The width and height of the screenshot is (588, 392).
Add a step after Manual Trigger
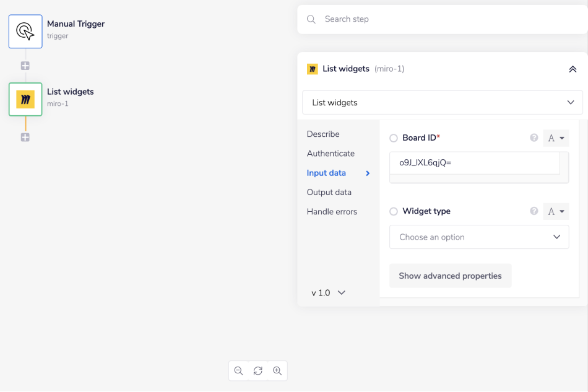click(x=25, y=66)
